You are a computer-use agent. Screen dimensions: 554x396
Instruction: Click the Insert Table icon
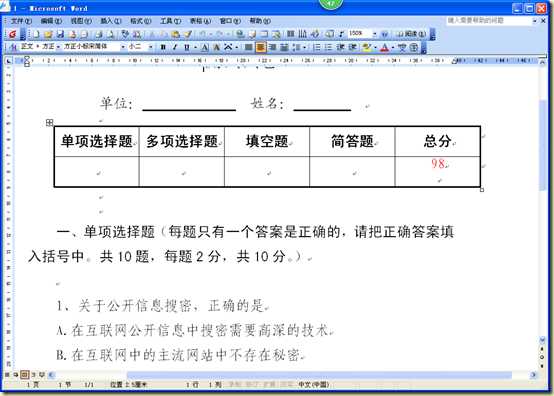(x=264, y=34)
